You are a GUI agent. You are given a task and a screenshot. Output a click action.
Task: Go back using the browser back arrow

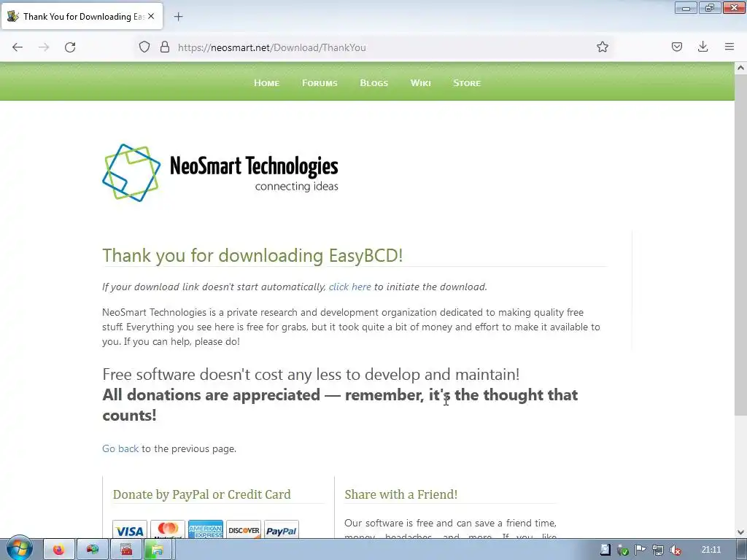[18, 47]
